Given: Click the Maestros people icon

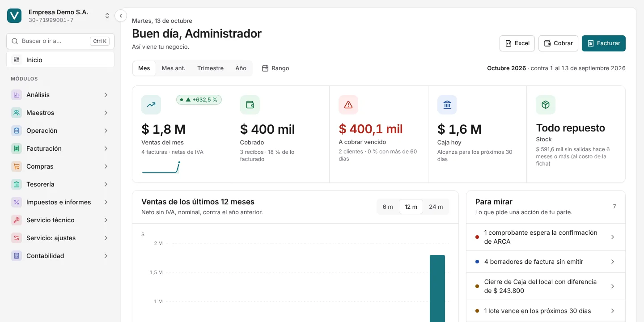Looking at the screenshot, I should click(17, 113).
